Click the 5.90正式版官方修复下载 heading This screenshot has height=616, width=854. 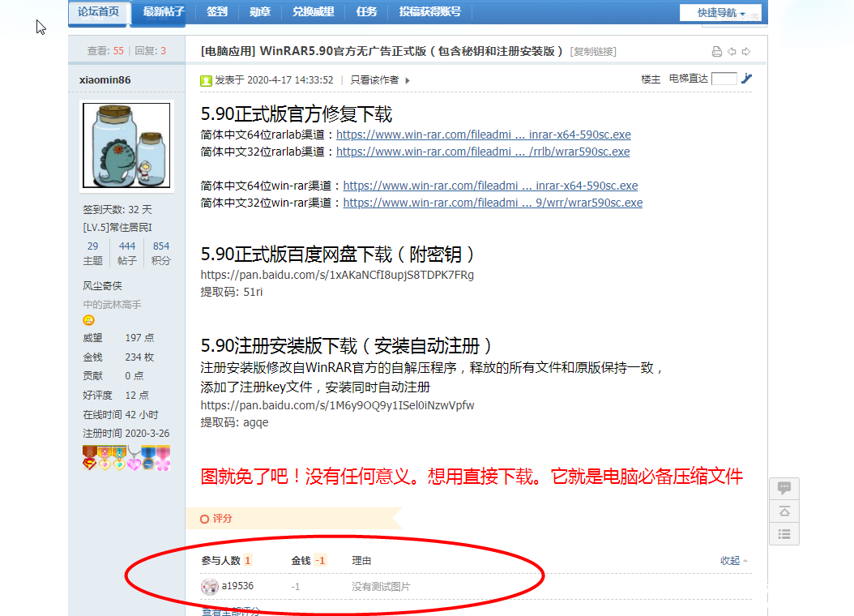coord(297,114)
